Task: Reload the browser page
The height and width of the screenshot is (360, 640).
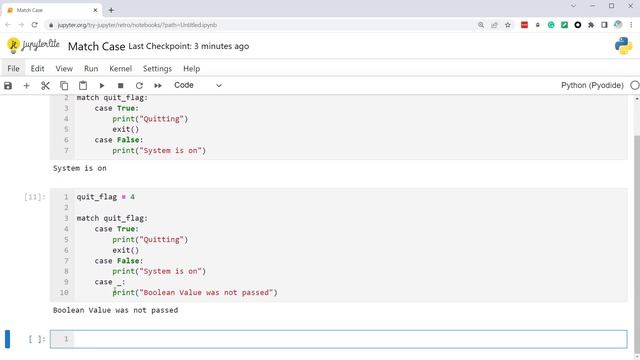Action: (x=35, y=25)
